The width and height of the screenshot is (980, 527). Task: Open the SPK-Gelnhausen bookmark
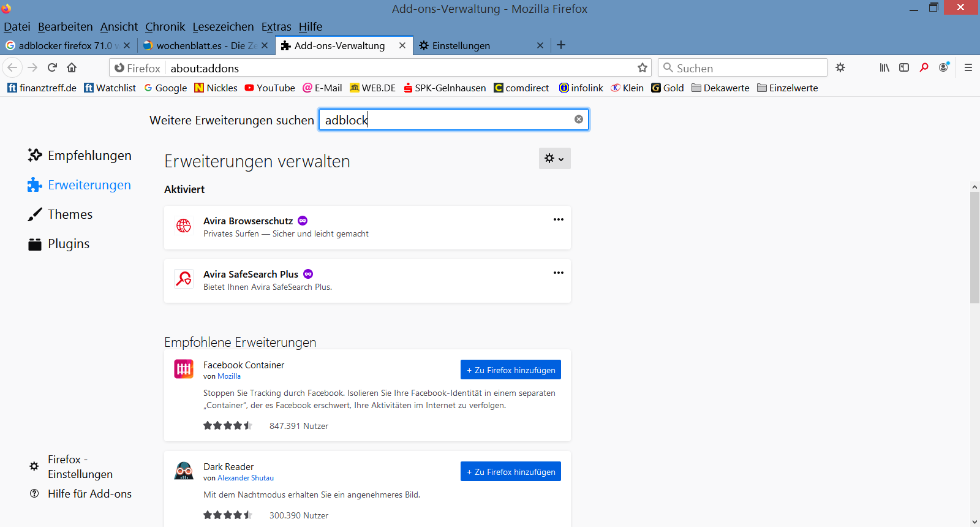[x=445, y=88]
